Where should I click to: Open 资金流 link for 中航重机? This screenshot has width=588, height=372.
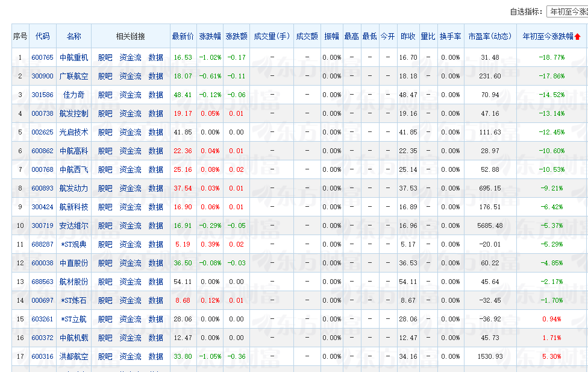[131, 57]
